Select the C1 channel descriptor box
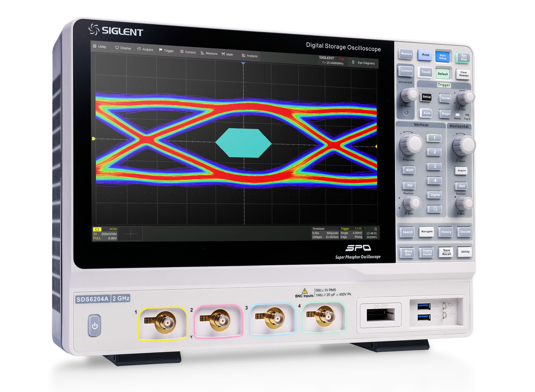 105,234
